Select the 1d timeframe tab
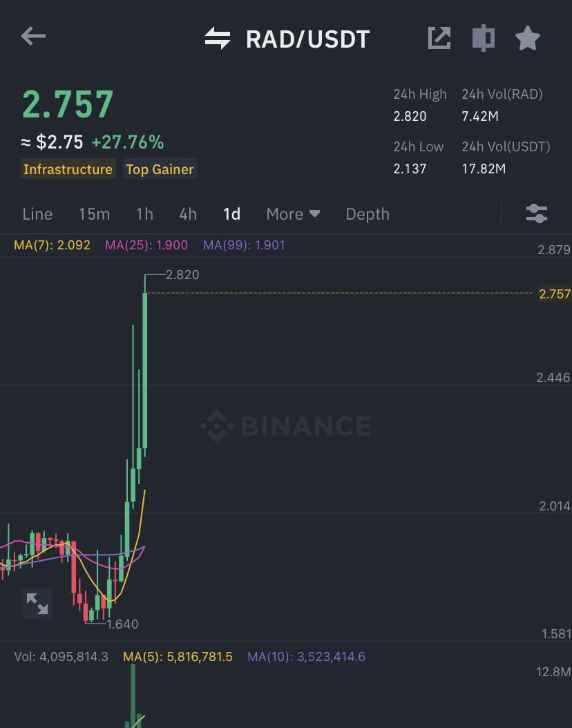This screenshot has width=572, height=728. 231,214
